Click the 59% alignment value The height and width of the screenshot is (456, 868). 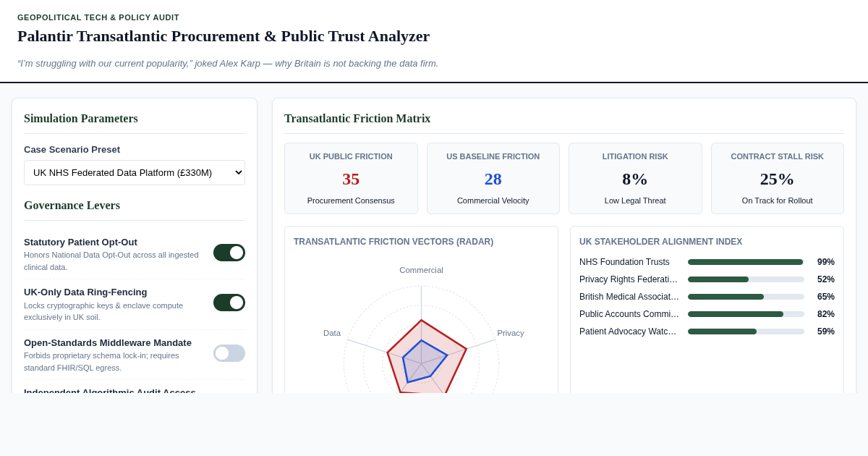click(x=825, y=332)
